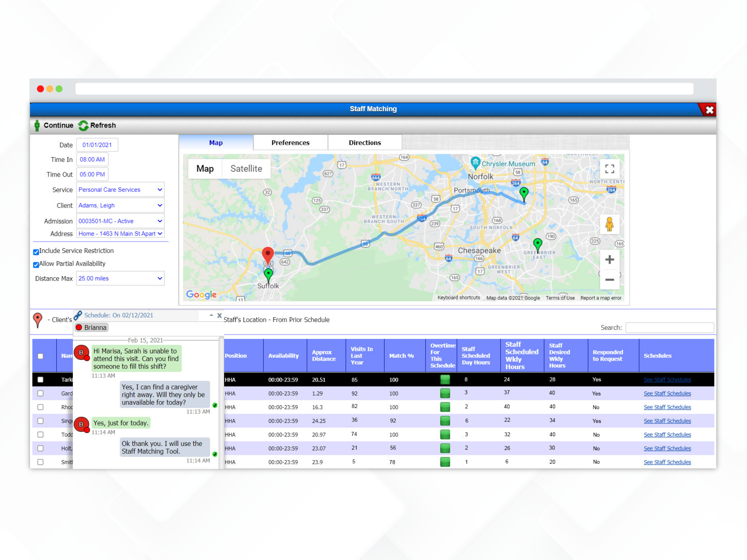The width and height of the screenshot is (747, 560).
Task: Open the Service dropdown showing Personal Care Services
Action: (x=159, y=189)
